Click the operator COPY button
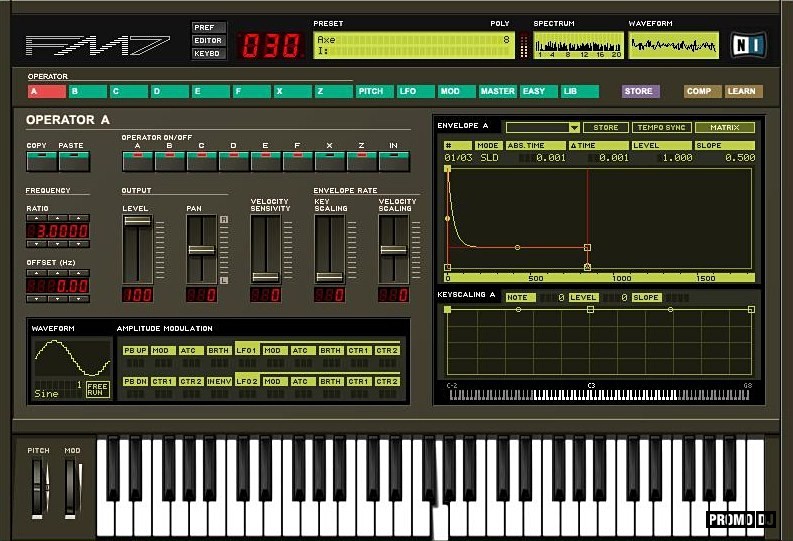The height and width of the screenshot is (541, 793). [41, 161]
